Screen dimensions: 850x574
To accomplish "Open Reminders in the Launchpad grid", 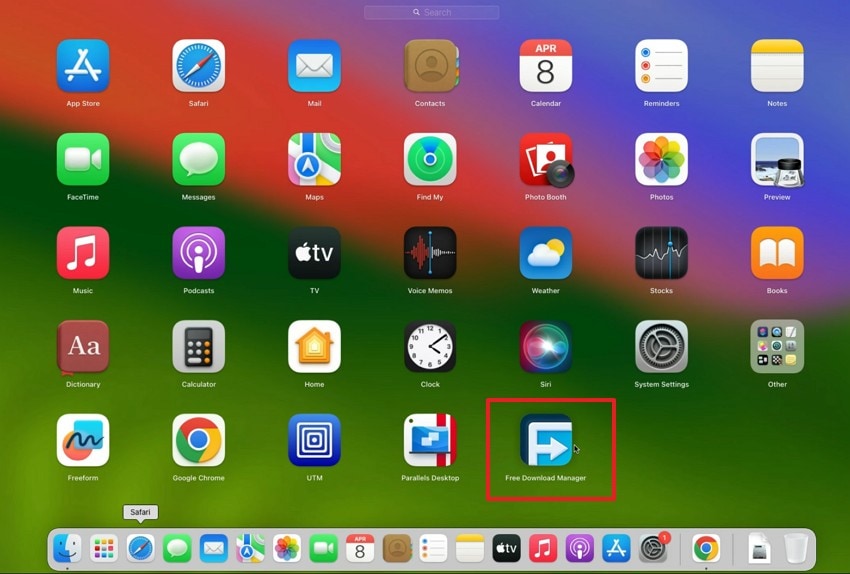I will (x=661, y=66).
